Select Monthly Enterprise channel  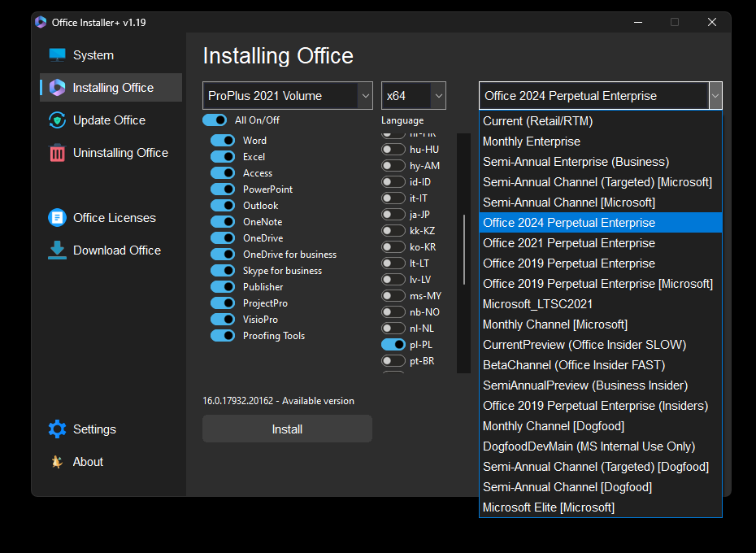600,142
